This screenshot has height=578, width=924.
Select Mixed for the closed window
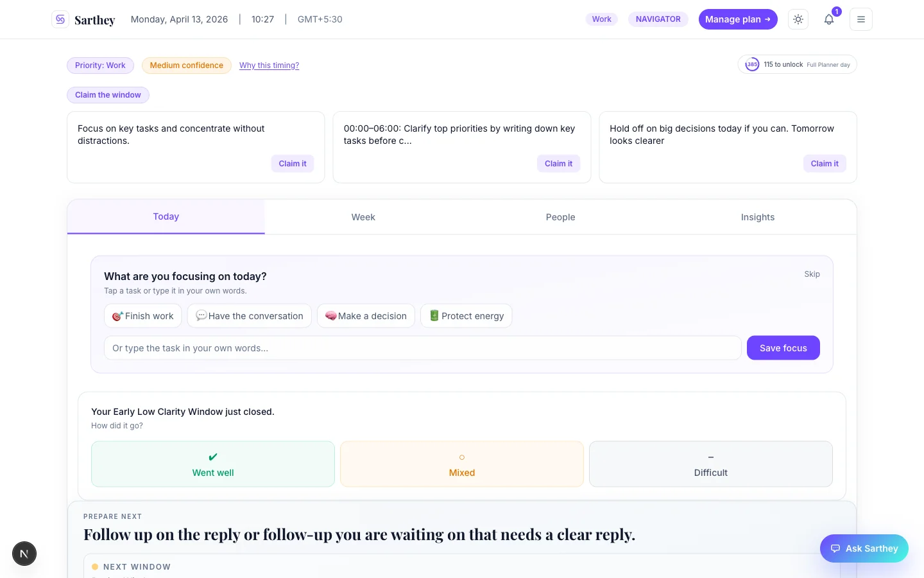[x=462, y=464]
